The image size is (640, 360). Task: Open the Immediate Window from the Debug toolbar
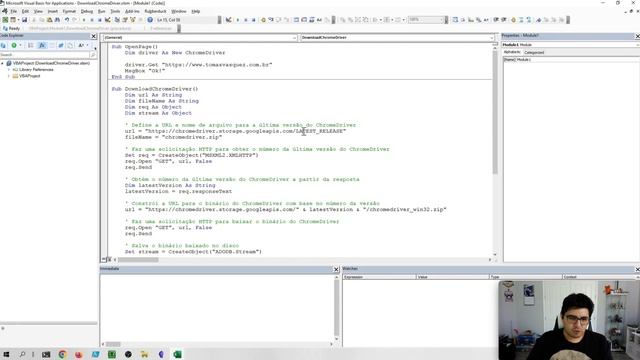[304, 20]
